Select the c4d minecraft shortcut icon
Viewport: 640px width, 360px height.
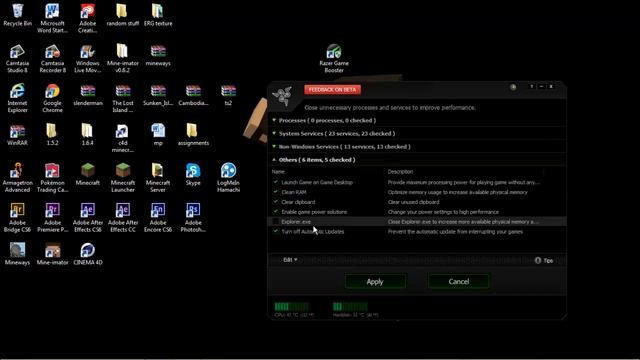pyautogui.click(x=122, y=138)
